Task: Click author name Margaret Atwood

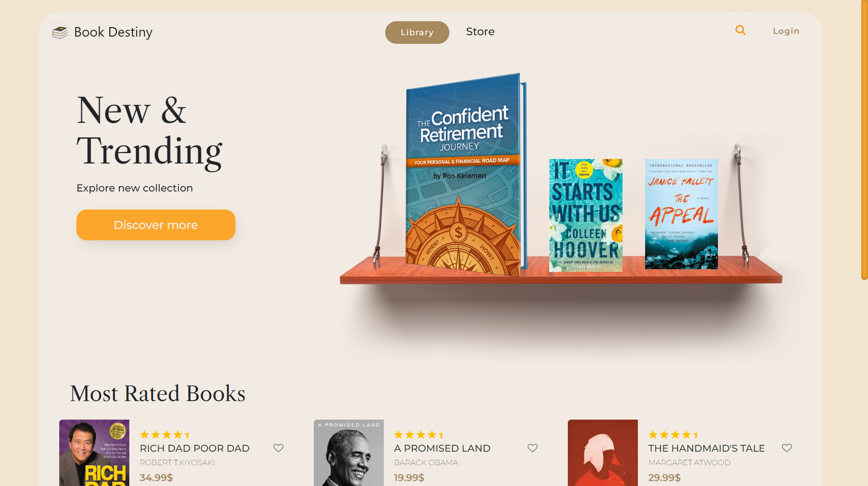Action: (x=689, y=463)
